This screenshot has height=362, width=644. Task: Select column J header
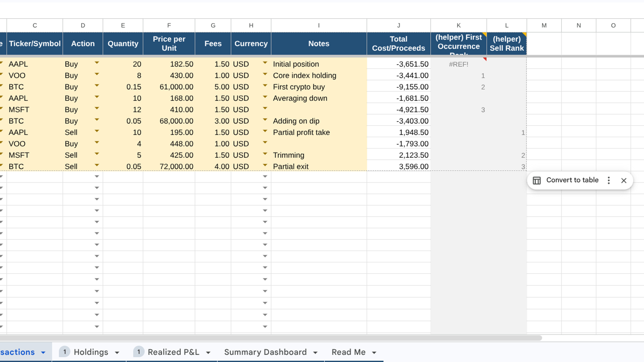pyautogui.click(x=399, y=25)
